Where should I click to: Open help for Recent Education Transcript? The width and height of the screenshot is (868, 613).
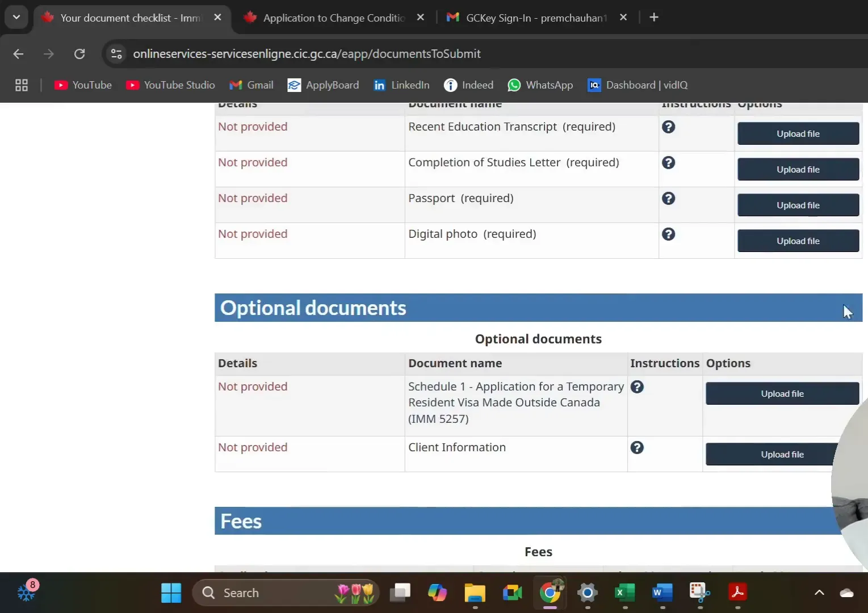(668, 127)
